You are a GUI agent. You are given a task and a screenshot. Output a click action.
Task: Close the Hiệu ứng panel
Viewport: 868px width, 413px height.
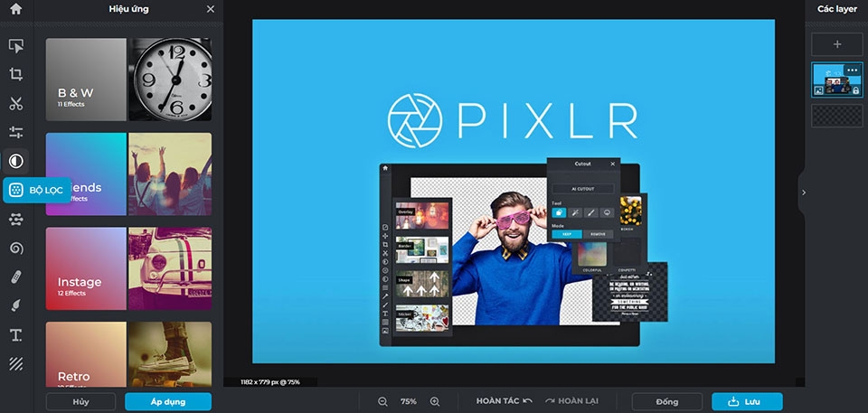point(211,9)
